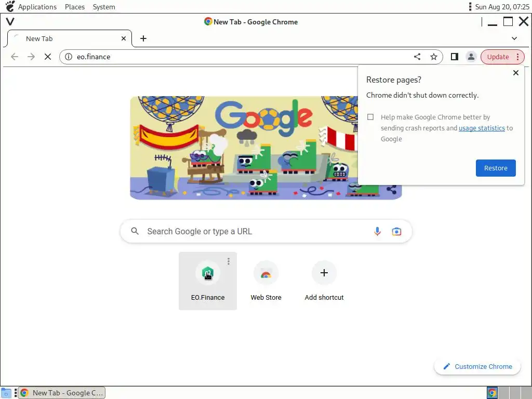The height and width of the screenshot is (399, 532).
Task: Expand the tab search chevron
Action: [x=514, y=38]
